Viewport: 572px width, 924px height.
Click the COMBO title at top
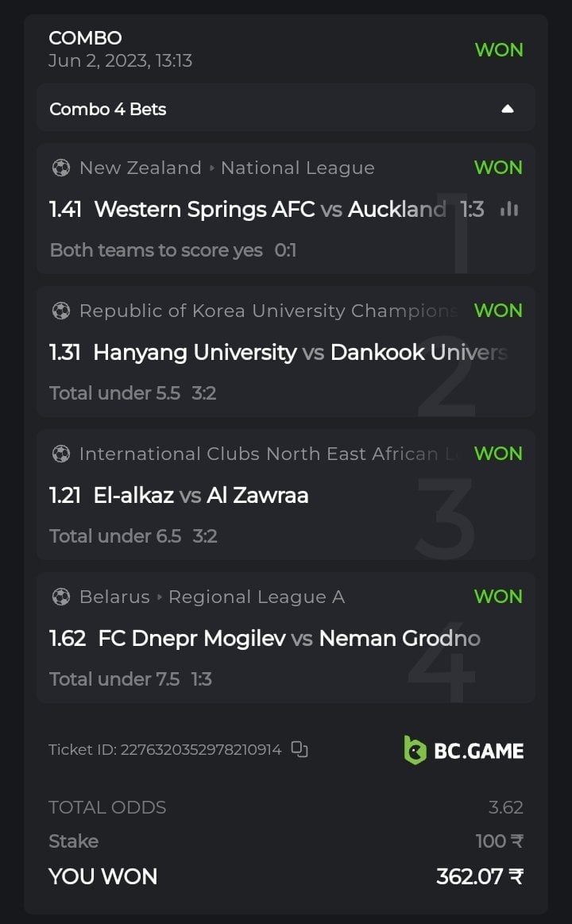pos(85,38)
